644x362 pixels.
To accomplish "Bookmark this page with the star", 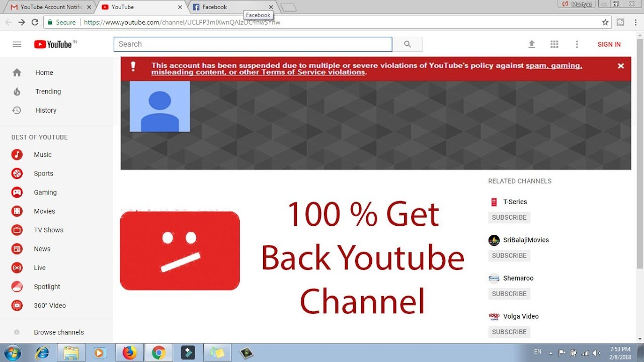I will 605,22.
